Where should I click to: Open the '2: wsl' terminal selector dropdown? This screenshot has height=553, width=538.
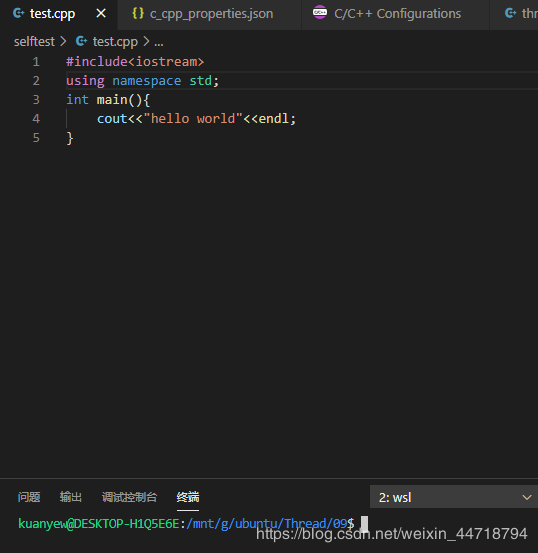(454, 497)
